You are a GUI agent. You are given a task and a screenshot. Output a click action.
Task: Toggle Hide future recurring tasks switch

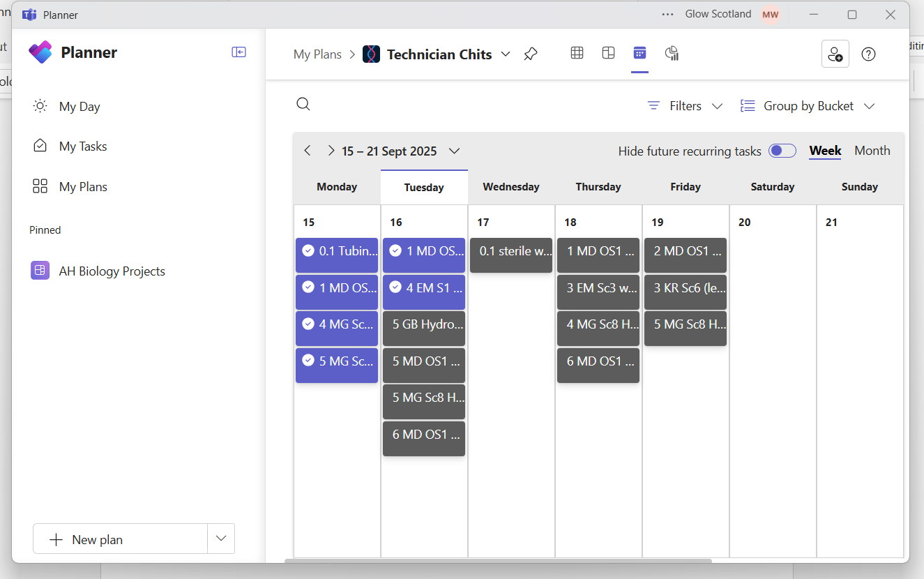pyautogui.click(x=782, y=151)
